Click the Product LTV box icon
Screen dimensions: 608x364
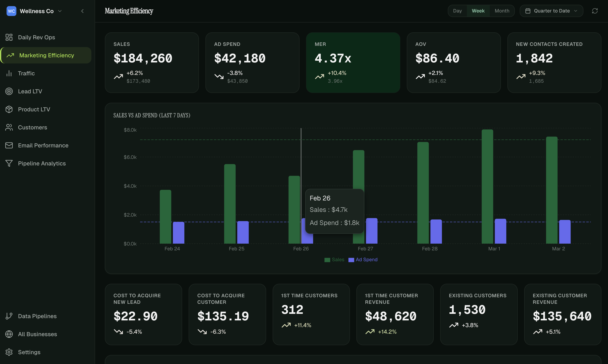tap(9, 109)
